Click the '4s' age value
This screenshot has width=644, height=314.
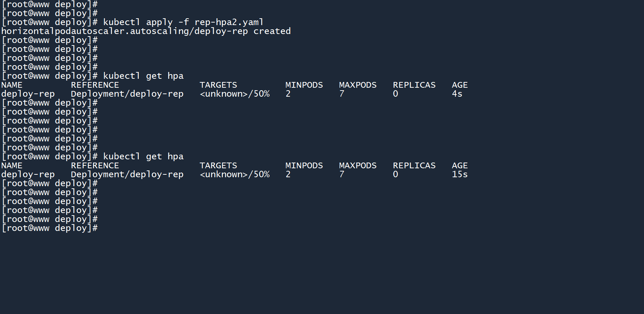point(457,94)
